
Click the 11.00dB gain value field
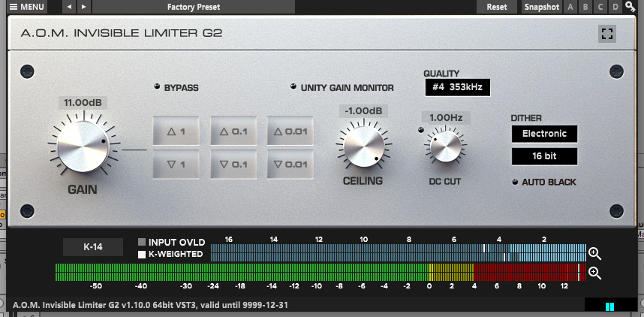[83, 103]
